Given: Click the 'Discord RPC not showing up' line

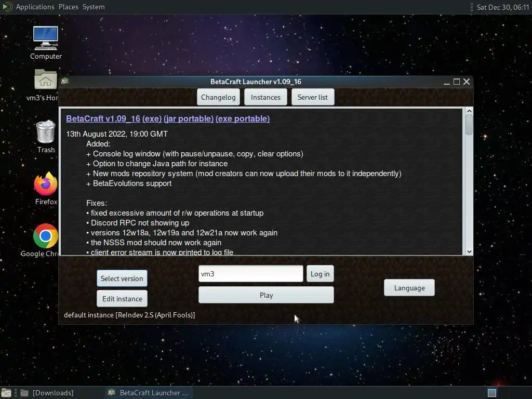Looking at the screenshot, I should pyautogui.click(x=138, y=223).
